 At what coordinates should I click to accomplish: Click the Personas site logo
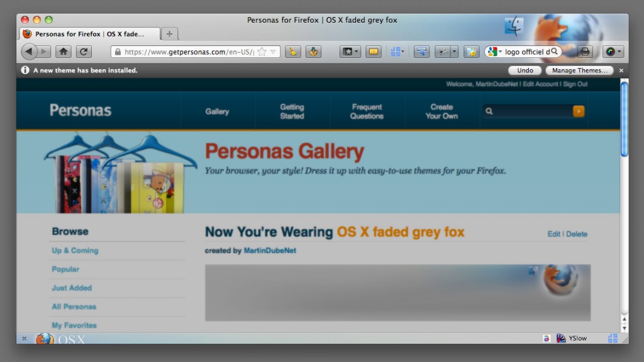[80, 110]
